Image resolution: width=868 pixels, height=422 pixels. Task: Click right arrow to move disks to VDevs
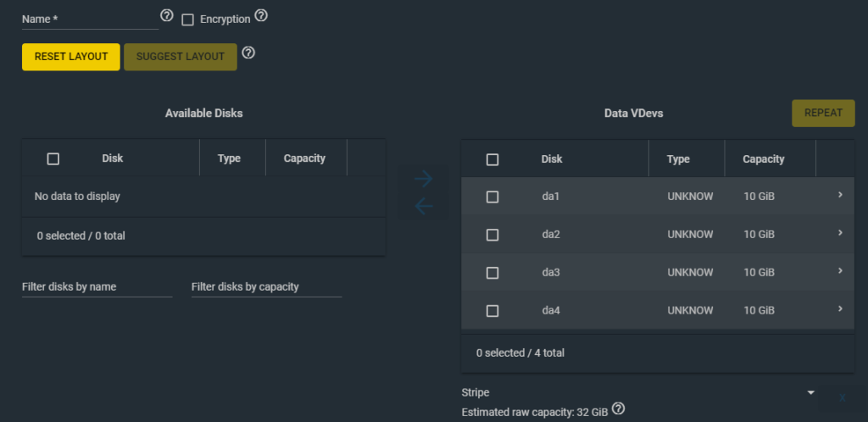click(424, 179)
